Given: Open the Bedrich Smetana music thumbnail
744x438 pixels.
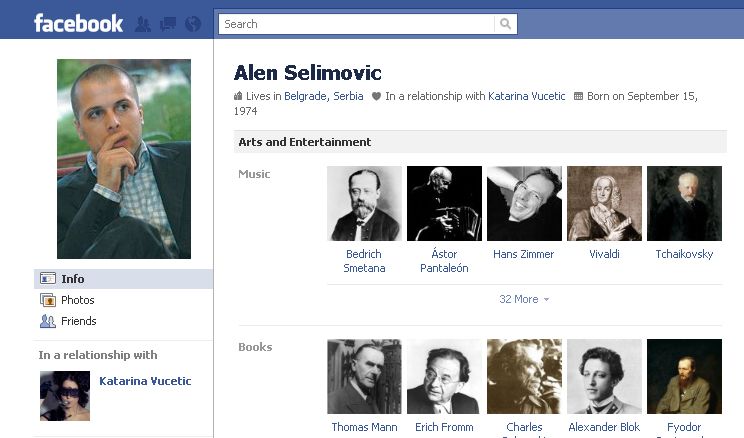Looking at the screenshot, I should 364,204.
